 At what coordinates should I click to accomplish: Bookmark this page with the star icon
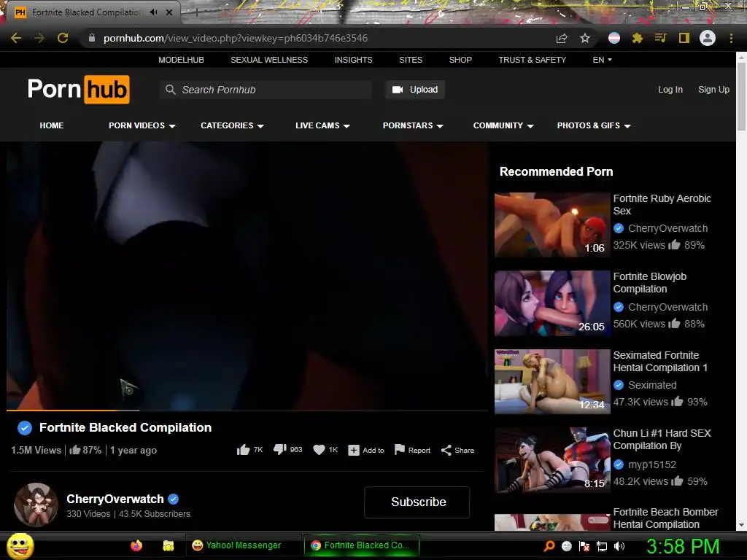585,38
